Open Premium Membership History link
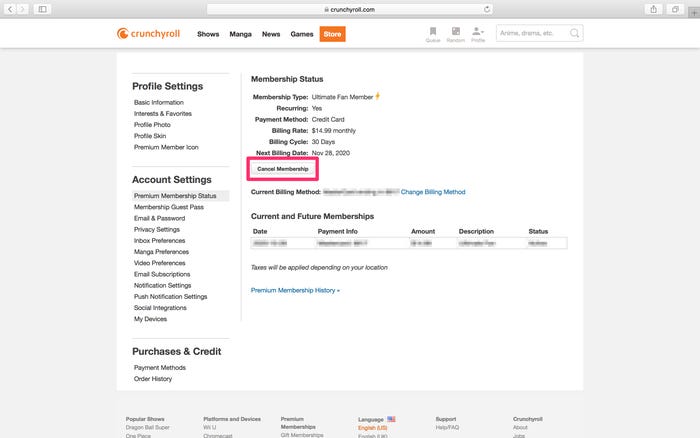This screenshot has height=438, width=700. 295,290
